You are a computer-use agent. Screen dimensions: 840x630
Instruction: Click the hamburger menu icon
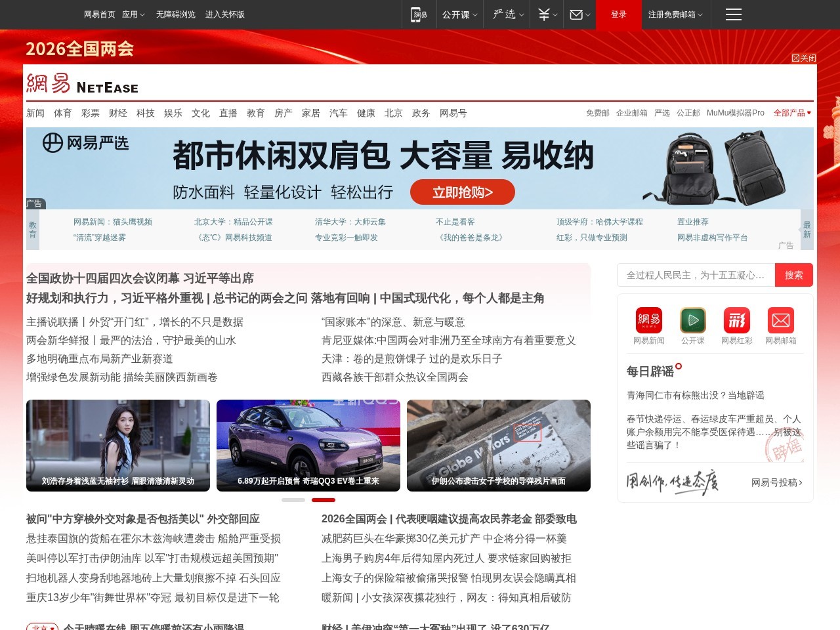click(733, 14)
